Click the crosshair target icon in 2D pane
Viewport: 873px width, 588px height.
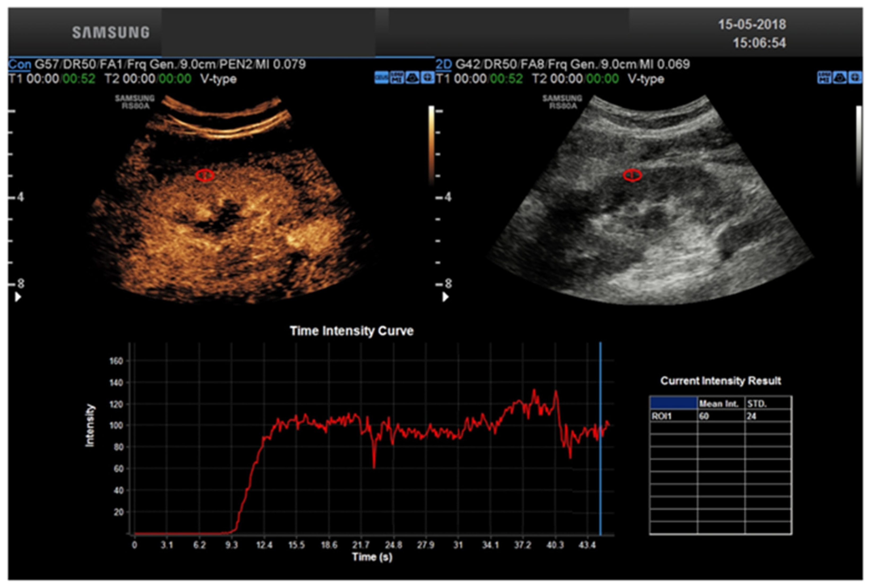[855, 78]
